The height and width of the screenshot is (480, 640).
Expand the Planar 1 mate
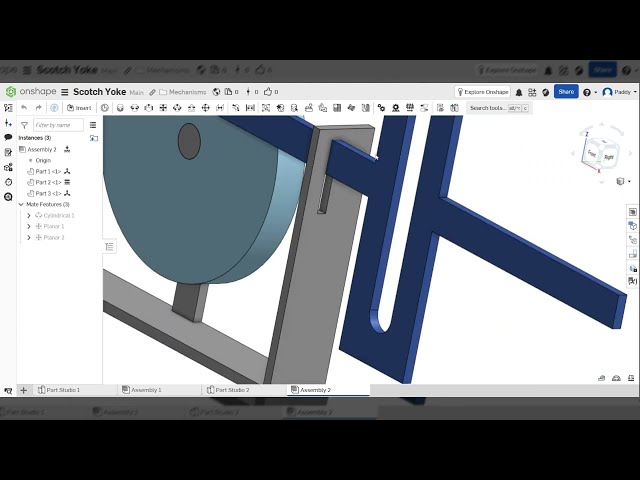click(29, 227)
